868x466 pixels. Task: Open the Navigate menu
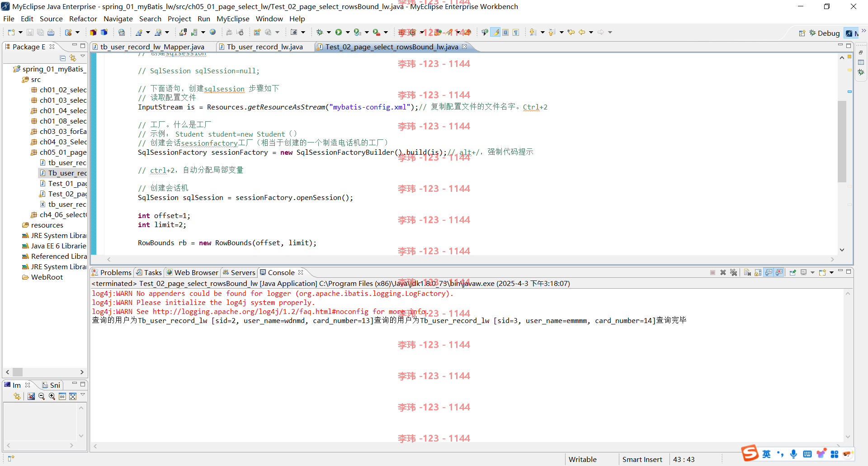coord(118,19)
